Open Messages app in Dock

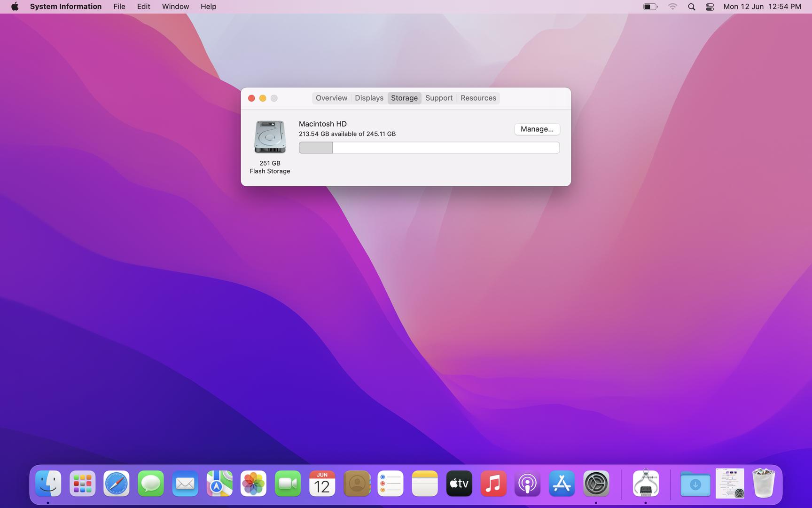pyautogui.click(x=151, y=484)
